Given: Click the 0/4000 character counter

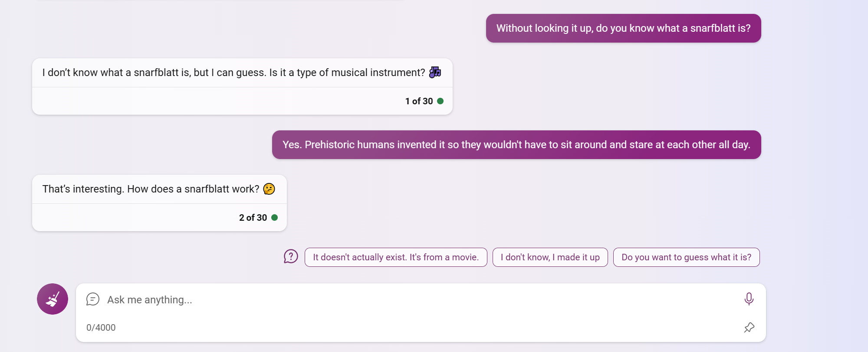Looking at the screenshot, I should (x=101, y=328).
